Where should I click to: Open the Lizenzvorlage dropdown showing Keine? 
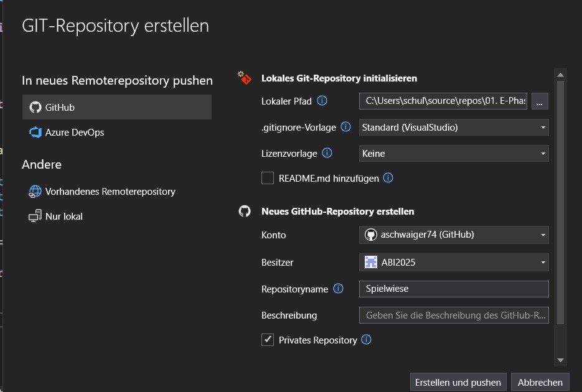click(x=454, y=154)
